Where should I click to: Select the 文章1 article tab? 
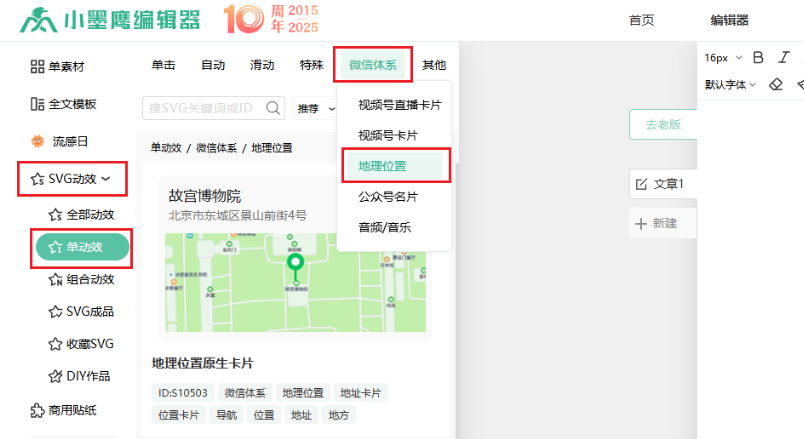coord(663,184)
